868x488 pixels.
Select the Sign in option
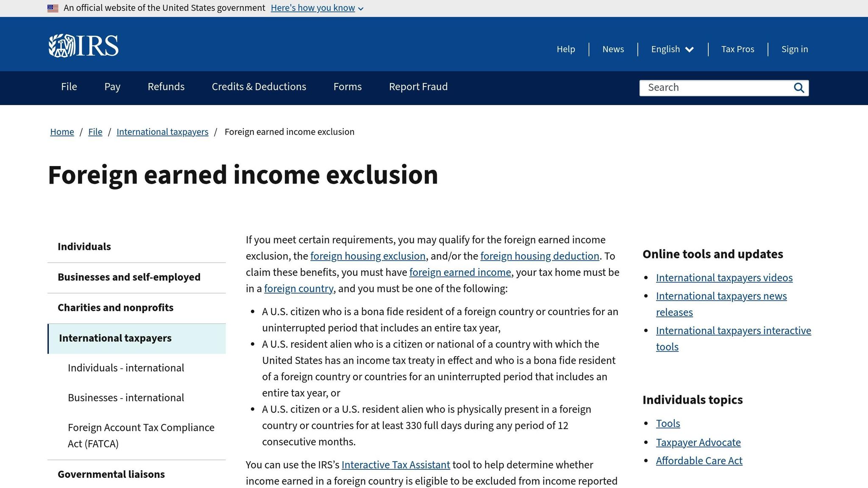(x=794, y=49)
